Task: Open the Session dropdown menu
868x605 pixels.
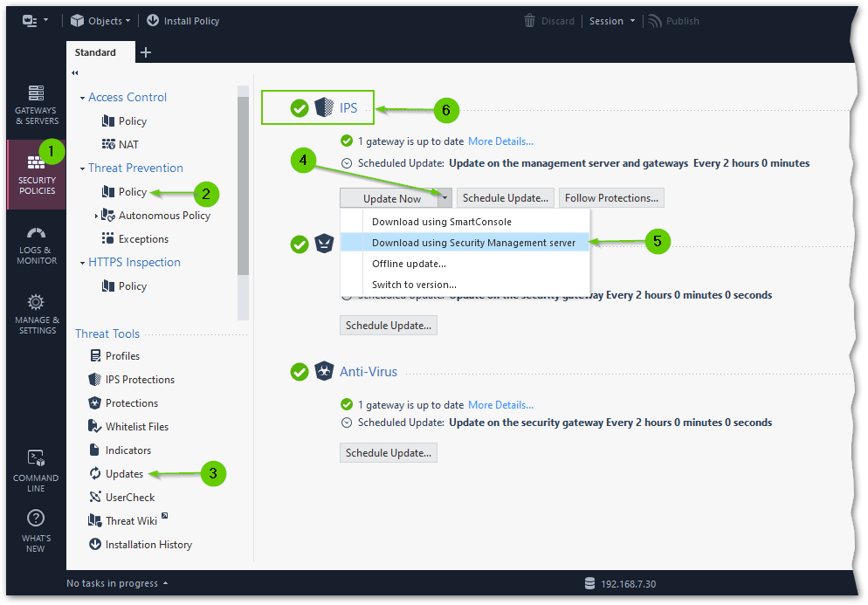Action: coord(611,21)
